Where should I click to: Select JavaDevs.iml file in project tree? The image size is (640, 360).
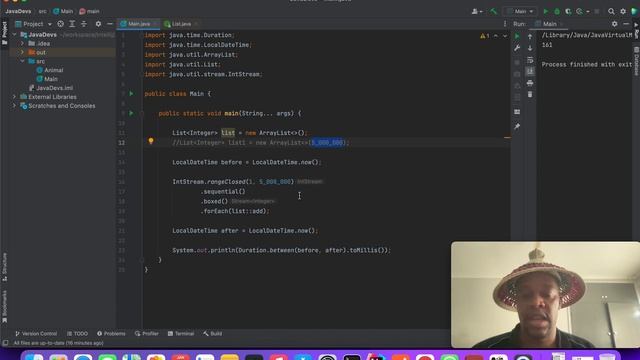tap(51, 88)
